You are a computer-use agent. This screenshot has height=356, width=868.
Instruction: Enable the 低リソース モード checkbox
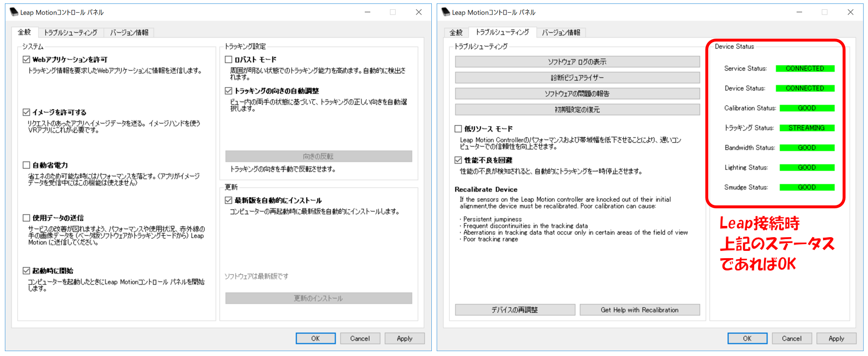click(458, 129)
